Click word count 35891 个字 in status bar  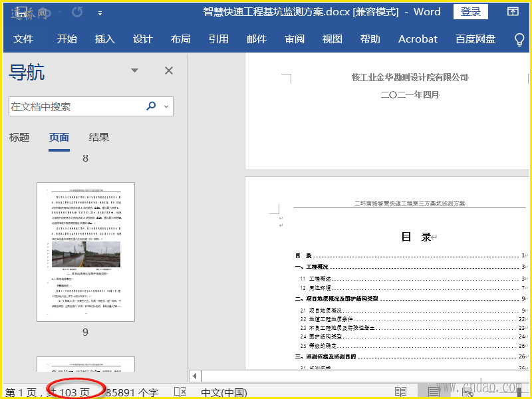(132, 392)
